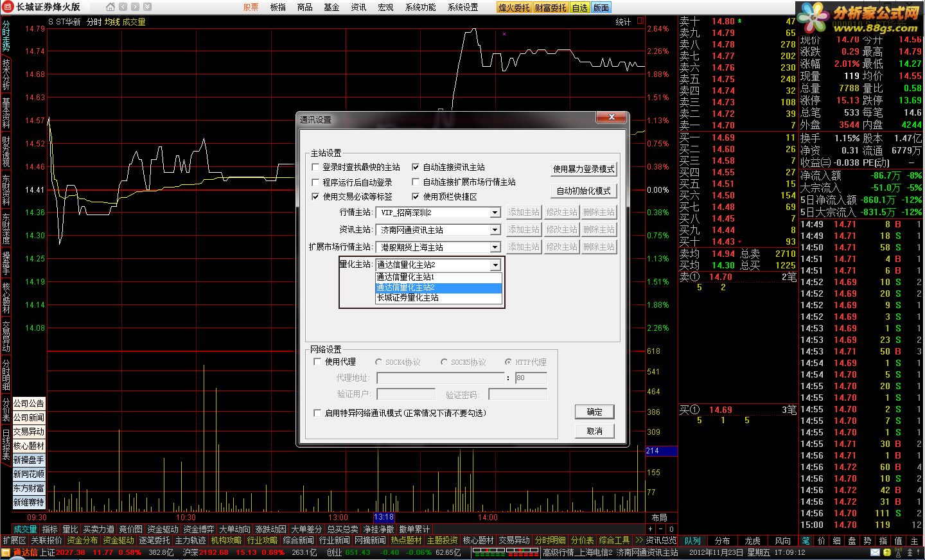This screenshot has height=560, width=925.
Task: Click the 验证用户 input field
Action: point(406,394)
